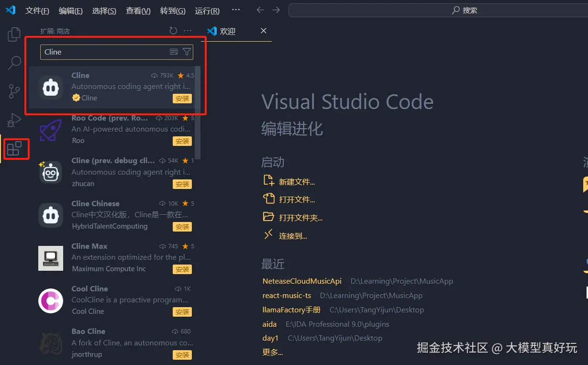
Task: Open the Search view in activity bar
Action: point(14,63)
